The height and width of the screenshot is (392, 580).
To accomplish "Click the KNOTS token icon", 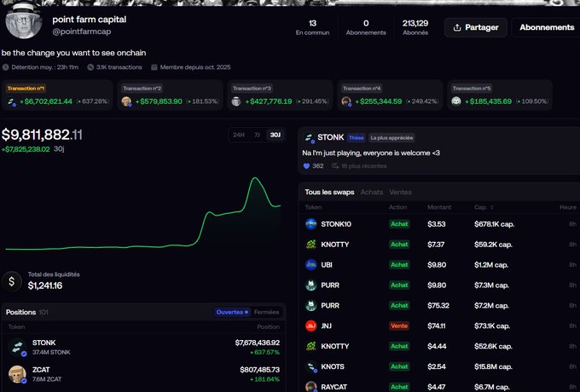I will click(x=311, y=366).
